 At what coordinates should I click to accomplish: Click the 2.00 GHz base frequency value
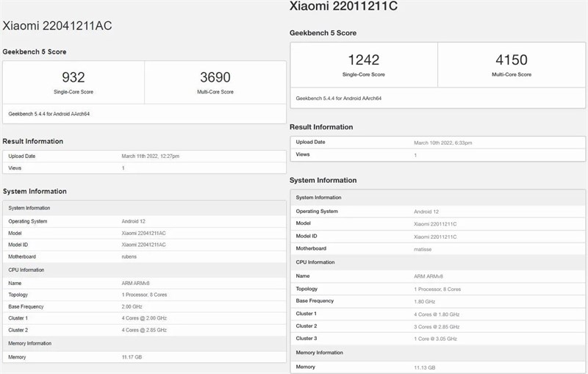click(x=132, y=306)
